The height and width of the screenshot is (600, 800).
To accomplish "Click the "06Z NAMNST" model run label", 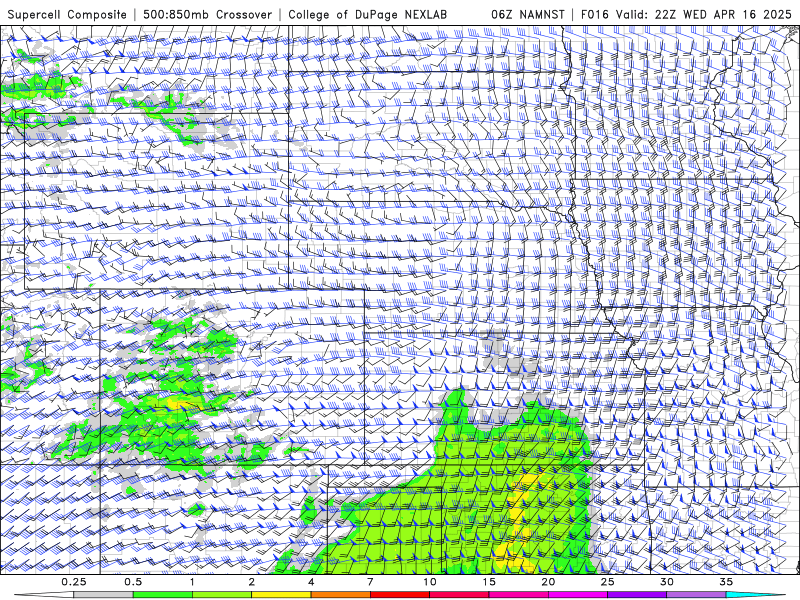I will click(x=528, y=14).
